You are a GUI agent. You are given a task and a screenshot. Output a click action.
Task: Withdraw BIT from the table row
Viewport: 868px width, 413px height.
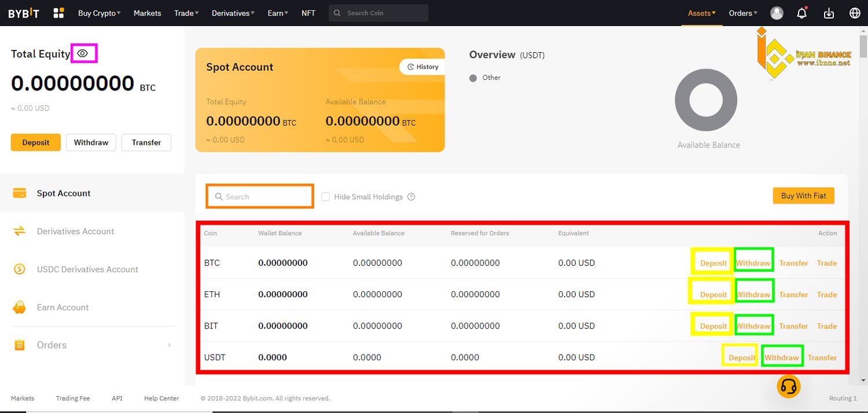753,326
